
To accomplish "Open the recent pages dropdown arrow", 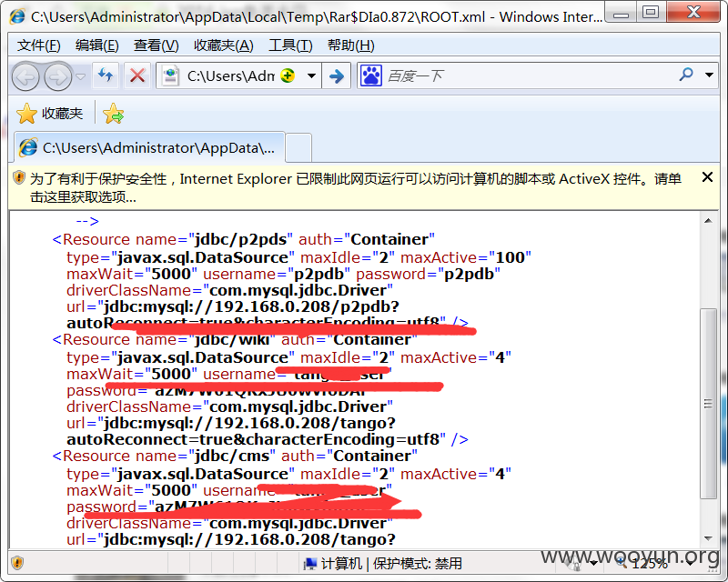I will point(81,76).
